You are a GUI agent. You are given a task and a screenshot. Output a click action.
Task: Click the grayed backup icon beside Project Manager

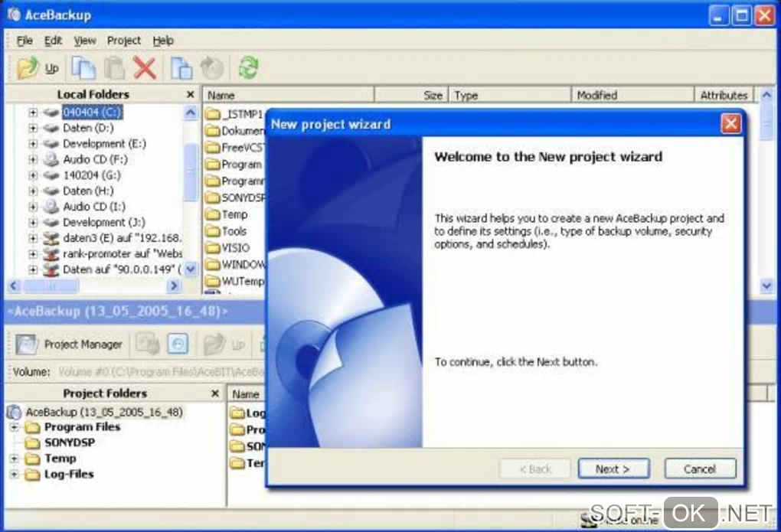pos(148,344)
